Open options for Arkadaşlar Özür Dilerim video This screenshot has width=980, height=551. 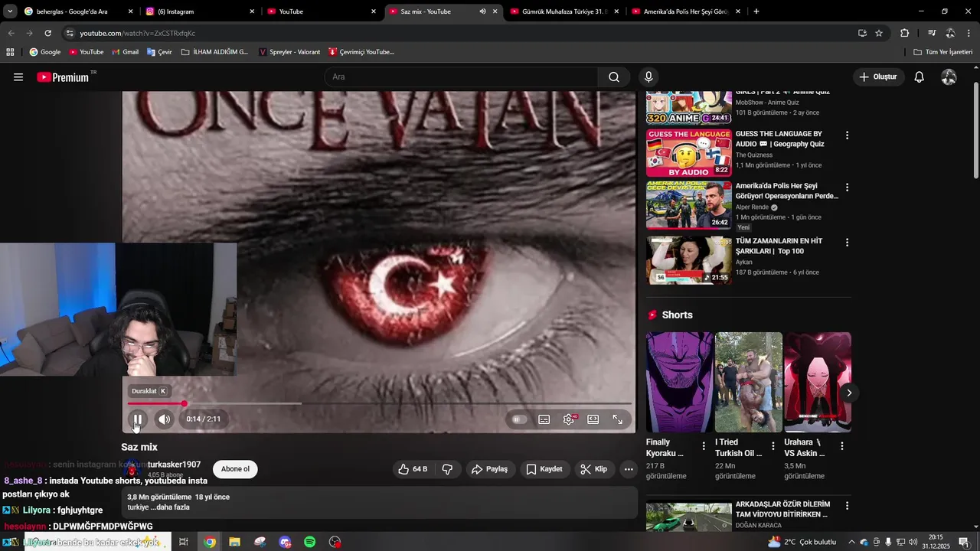847,506
